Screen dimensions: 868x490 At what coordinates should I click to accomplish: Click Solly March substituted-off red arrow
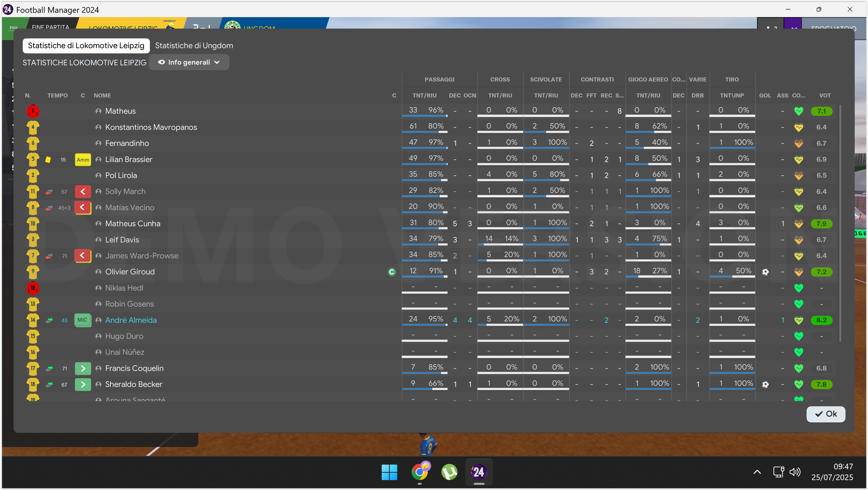click(x=83, y=191)
